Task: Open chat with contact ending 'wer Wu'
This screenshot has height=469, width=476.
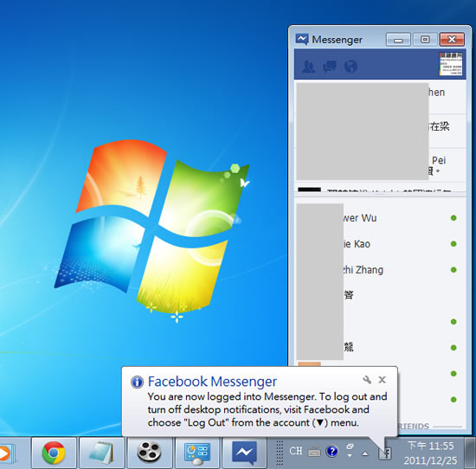Action: point(380,218)
